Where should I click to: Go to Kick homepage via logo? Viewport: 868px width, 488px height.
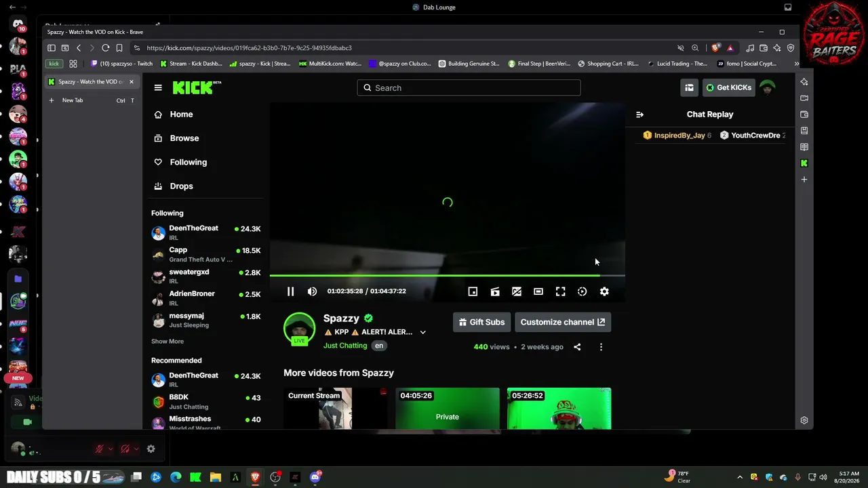(x=197, y=87)
